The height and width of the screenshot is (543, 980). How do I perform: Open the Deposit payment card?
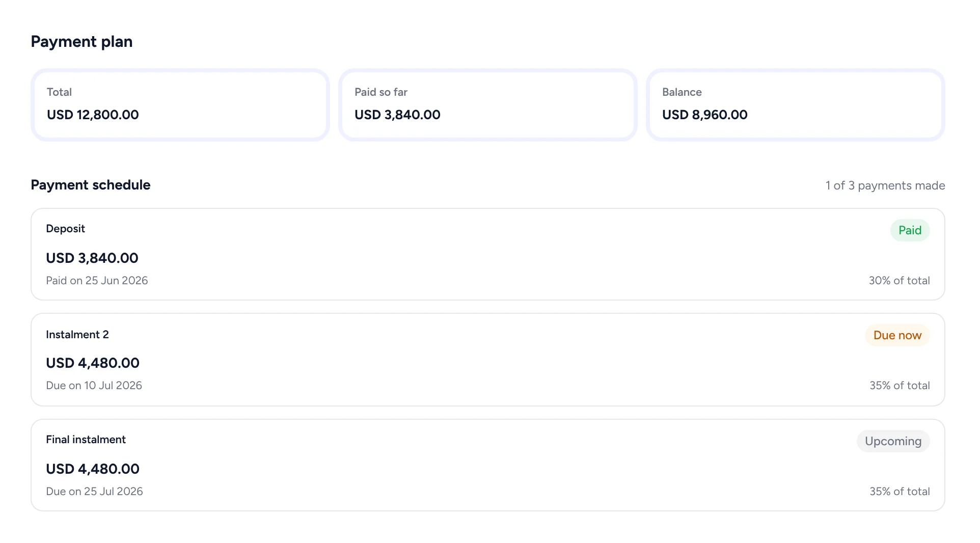click(x=488, y=254)
